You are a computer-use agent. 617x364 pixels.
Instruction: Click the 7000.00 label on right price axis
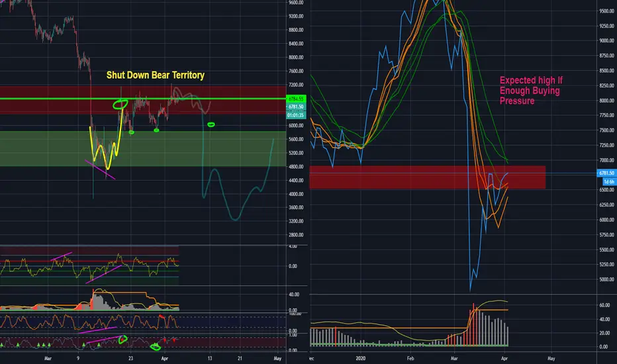607,160
